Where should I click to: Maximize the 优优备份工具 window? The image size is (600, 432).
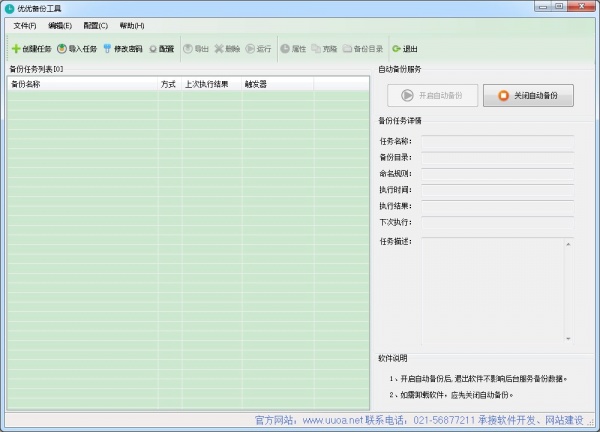[x=559, y=7]
